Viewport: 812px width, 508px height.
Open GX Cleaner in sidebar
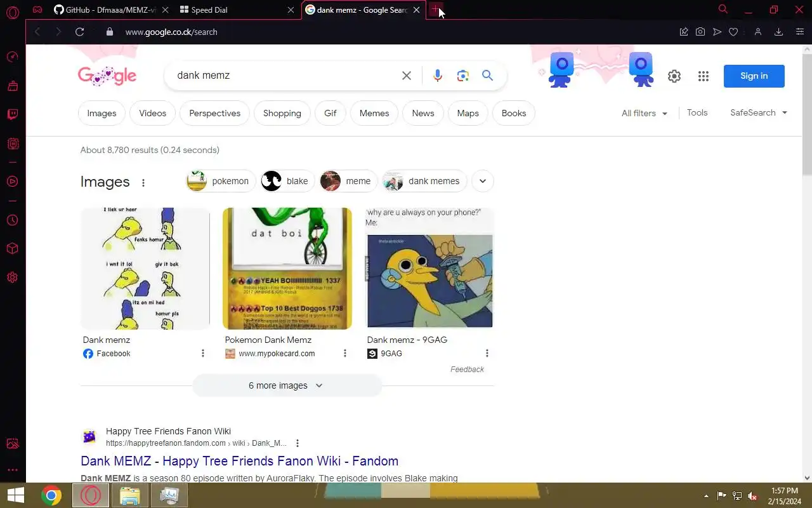[x=12, y=85]
